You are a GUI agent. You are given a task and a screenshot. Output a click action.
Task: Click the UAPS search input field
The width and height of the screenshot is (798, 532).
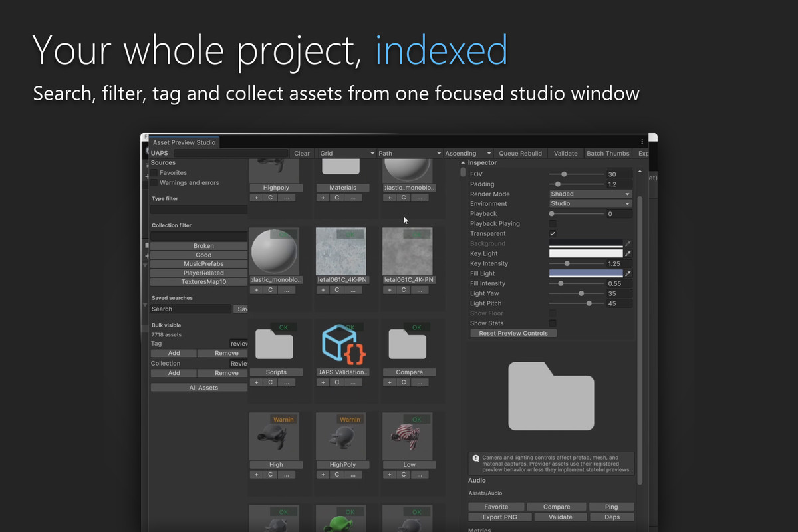230,154
